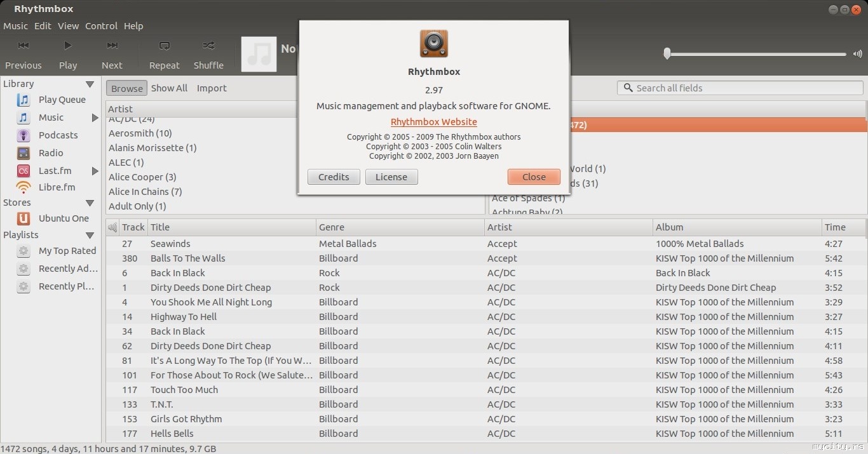Open Radio in the sidebar
Screen dimensions: 868x454
tap(51, 153)
